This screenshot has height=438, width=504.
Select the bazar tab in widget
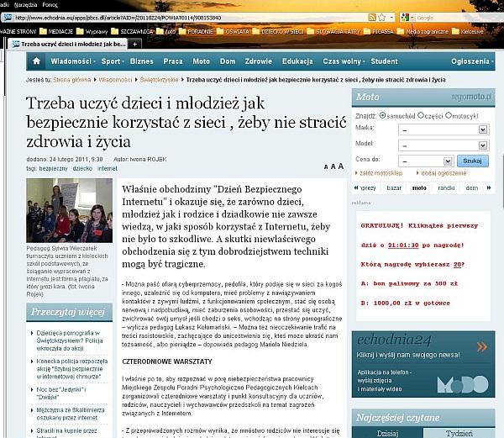pyautogui.click(x=394, y=187)
